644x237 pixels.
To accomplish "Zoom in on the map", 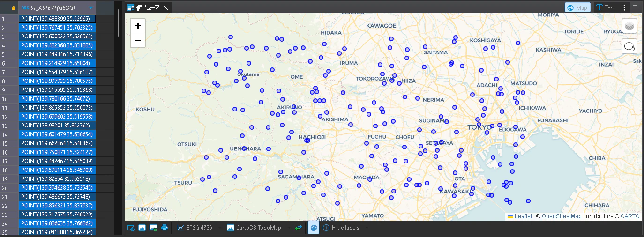I will pos(138,26).
